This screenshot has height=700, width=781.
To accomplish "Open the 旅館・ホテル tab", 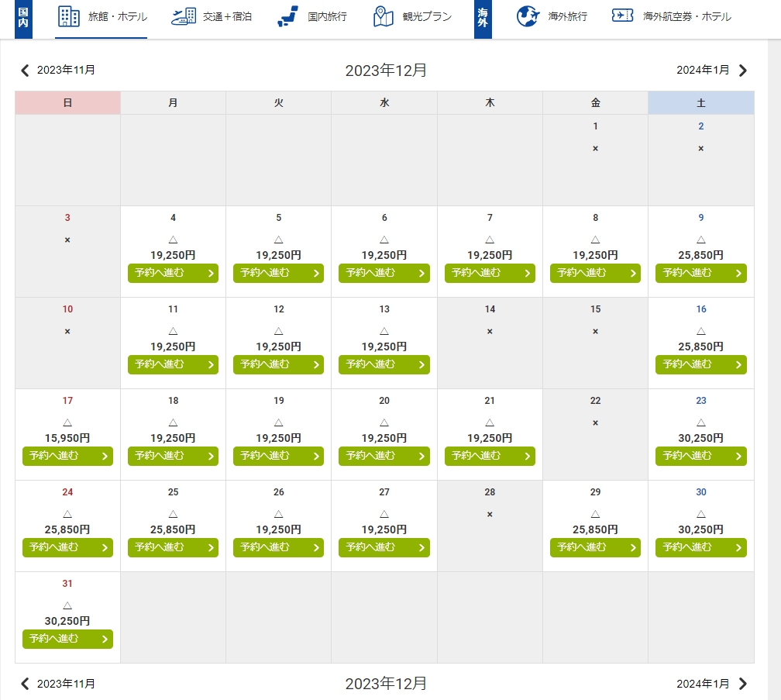I will [117, 16].
